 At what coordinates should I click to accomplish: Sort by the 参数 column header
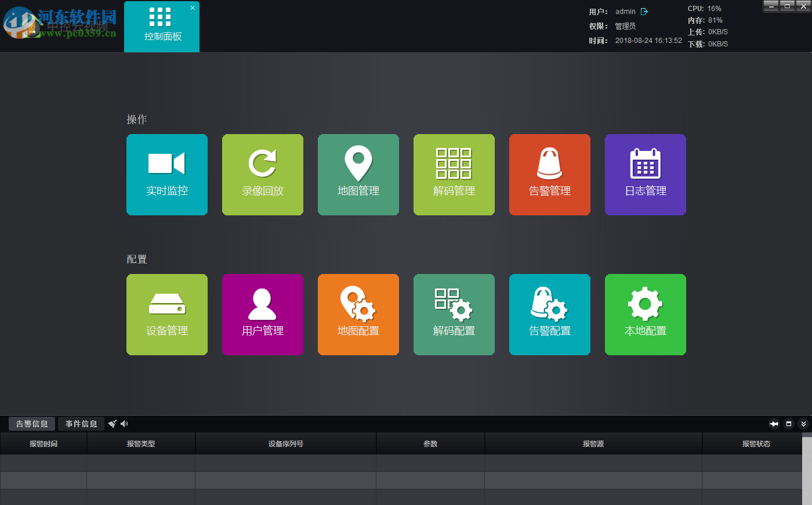(x=430, y=443)
